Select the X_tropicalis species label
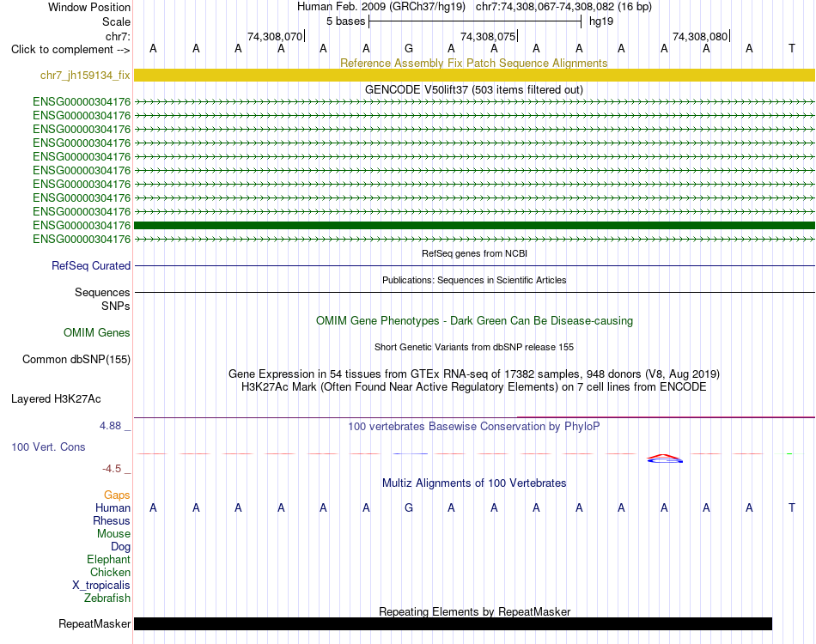This screenshot has height=644, width=816. pos(101,586)
